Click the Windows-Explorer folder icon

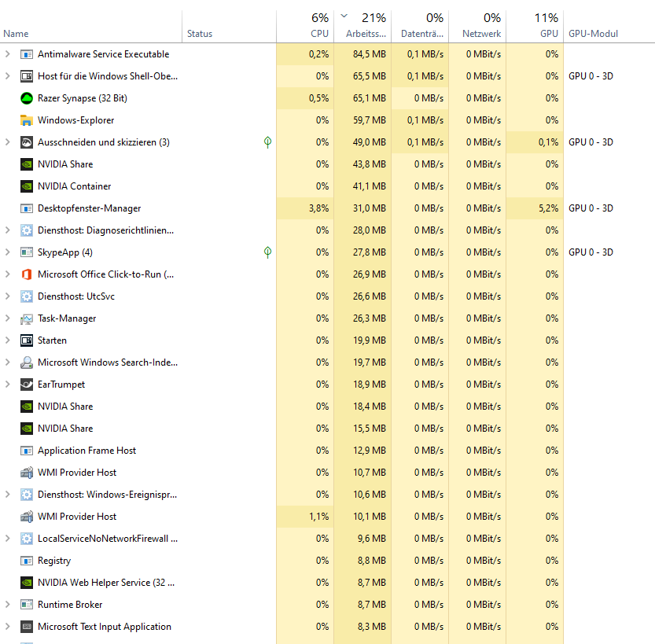point(26,120)
